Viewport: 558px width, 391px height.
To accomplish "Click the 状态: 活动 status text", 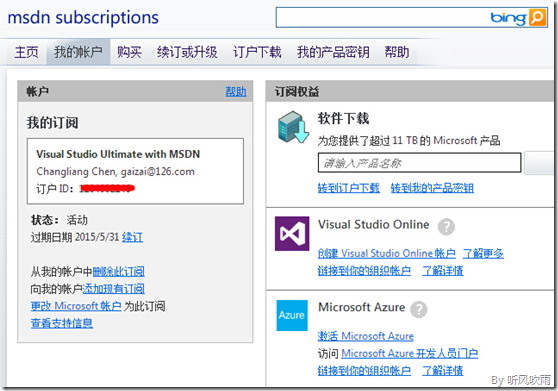I will tap(59, 220).
